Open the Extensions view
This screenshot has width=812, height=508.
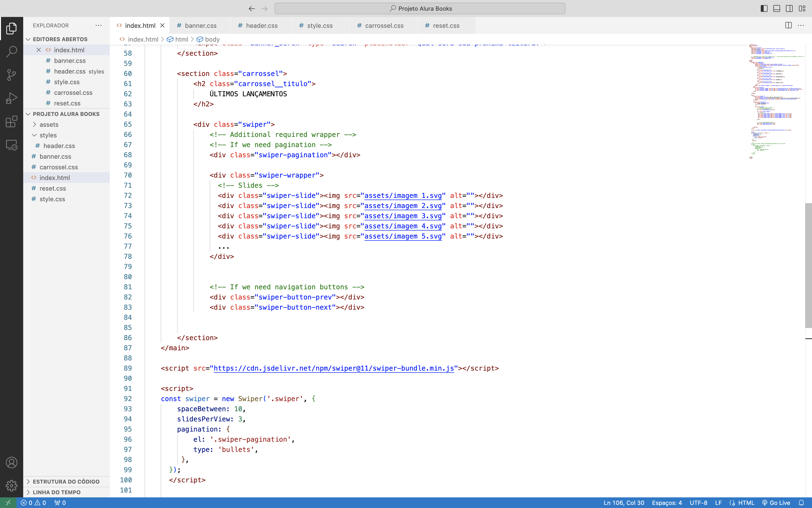point(11,121)
